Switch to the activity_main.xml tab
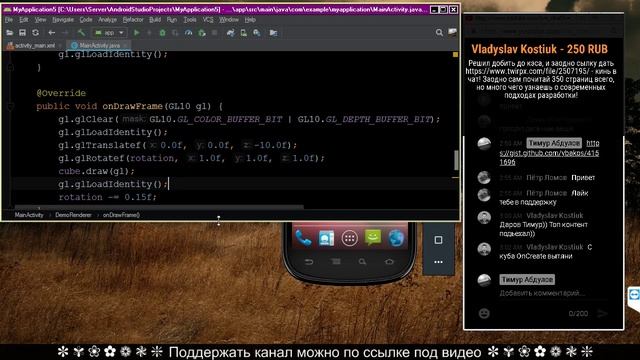Screen dimensions: 640x360 35,45
